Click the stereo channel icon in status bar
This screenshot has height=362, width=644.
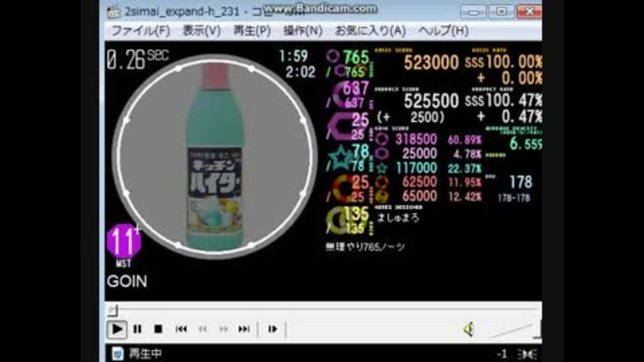pyautogui.click(x=527, y=354)
